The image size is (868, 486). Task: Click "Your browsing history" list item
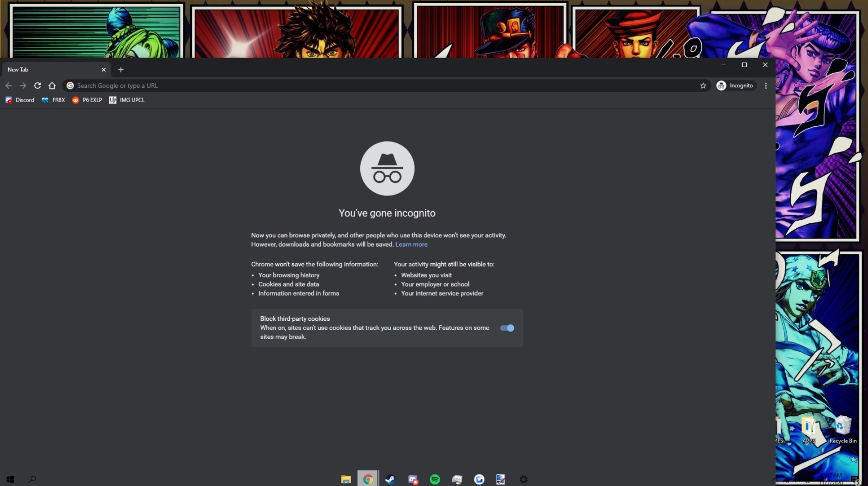(289, 275)
